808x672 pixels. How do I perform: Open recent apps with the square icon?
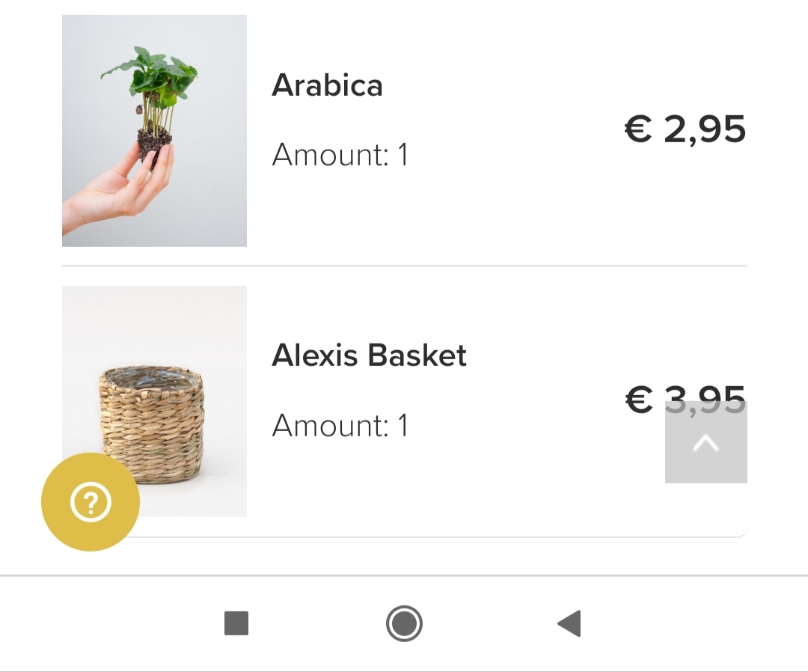(x=236, y=623)
